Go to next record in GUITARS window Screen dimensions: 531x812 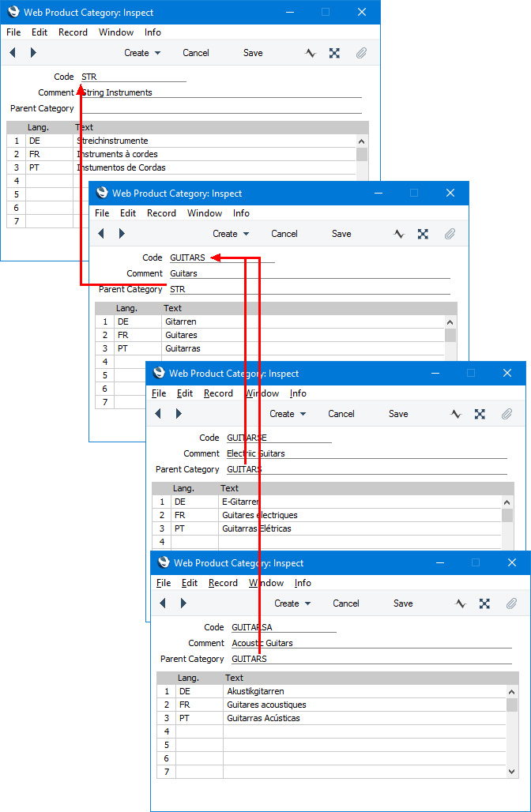click(x=122, y=234)
